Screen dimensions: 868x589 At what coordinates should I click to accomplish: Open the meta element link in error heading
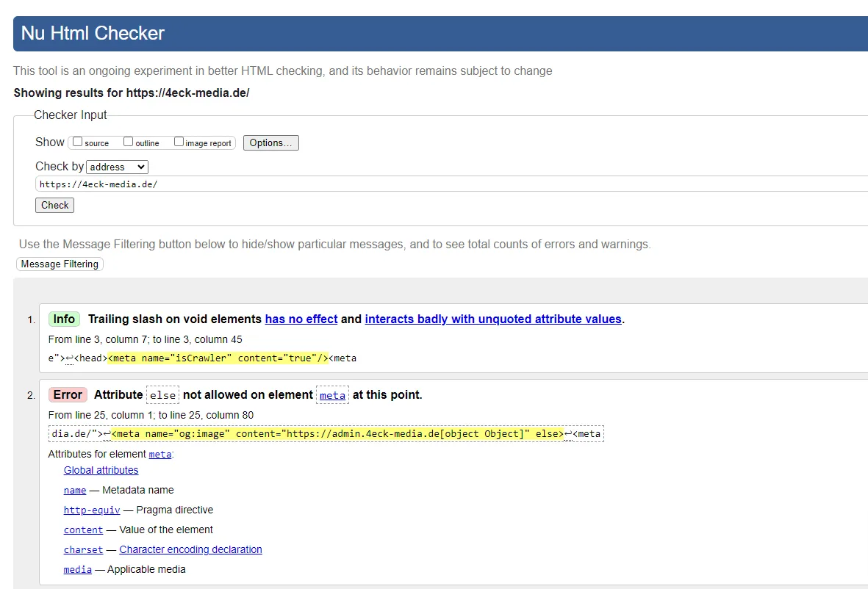tap(333, 395)
